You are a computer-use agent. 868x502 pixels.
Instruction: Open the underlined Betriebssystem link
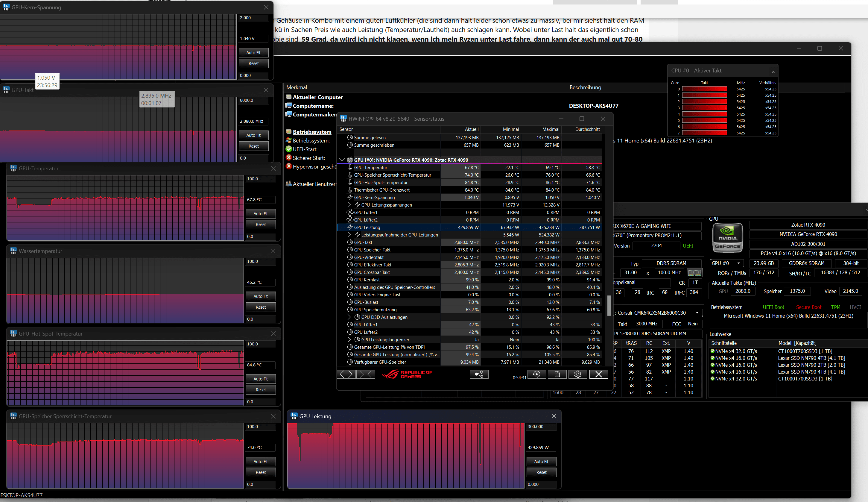click(312, 132)
